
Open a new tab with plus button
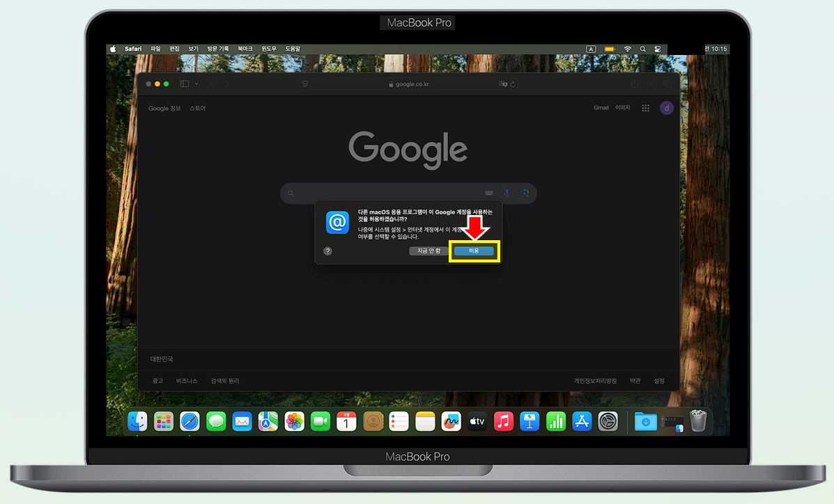(x=651, y=84)
